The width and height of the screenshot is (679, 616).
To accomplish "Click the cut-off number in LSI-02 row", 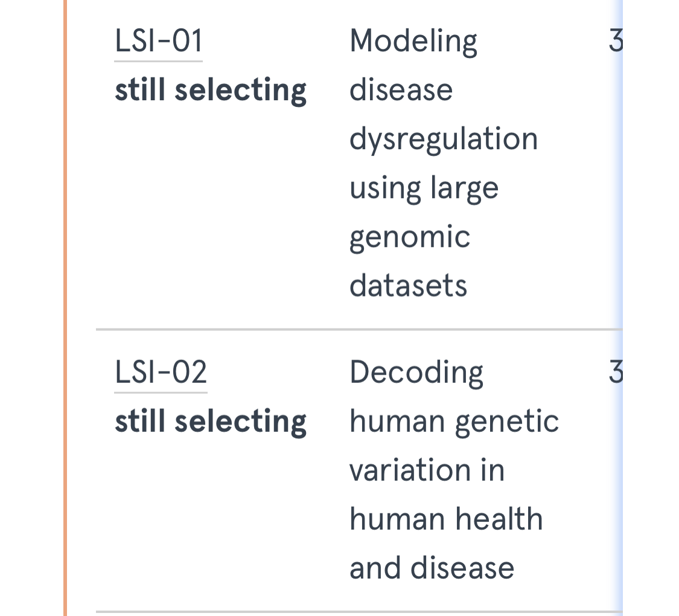I will [x=615, y=373].
